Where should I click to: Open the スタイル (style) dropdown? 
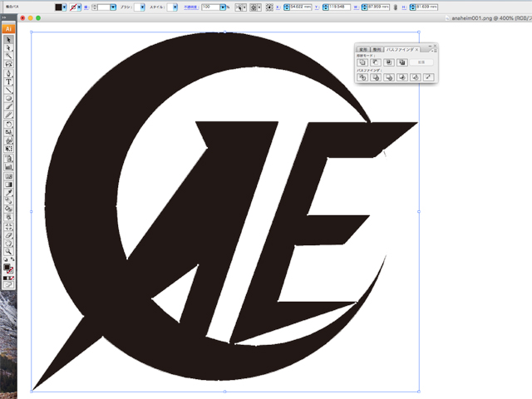click(175, 7)
